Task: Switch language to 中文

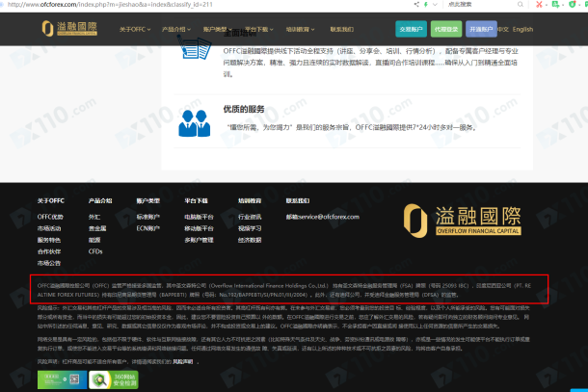Action: coord(503,29)
